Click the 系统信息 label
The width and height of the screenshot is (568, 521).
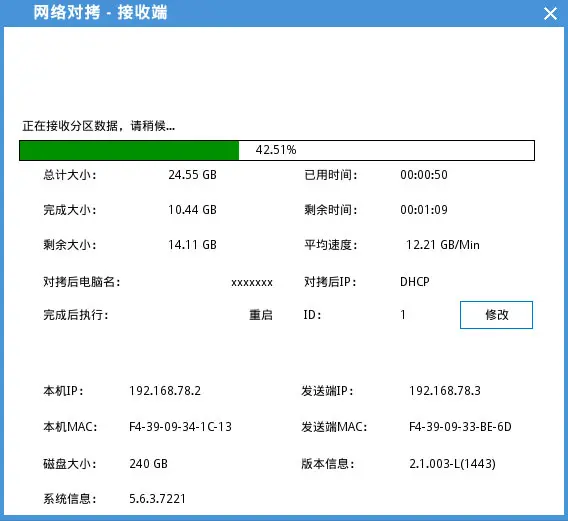(x=70, y=499)
